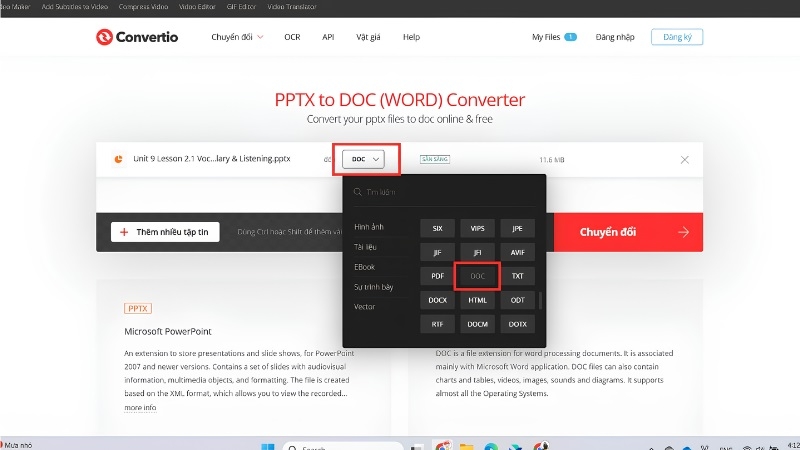The width and height of the screenshot is (800, 450).
Task: Open the Vật giá pricing page
Action: point(368,37)
